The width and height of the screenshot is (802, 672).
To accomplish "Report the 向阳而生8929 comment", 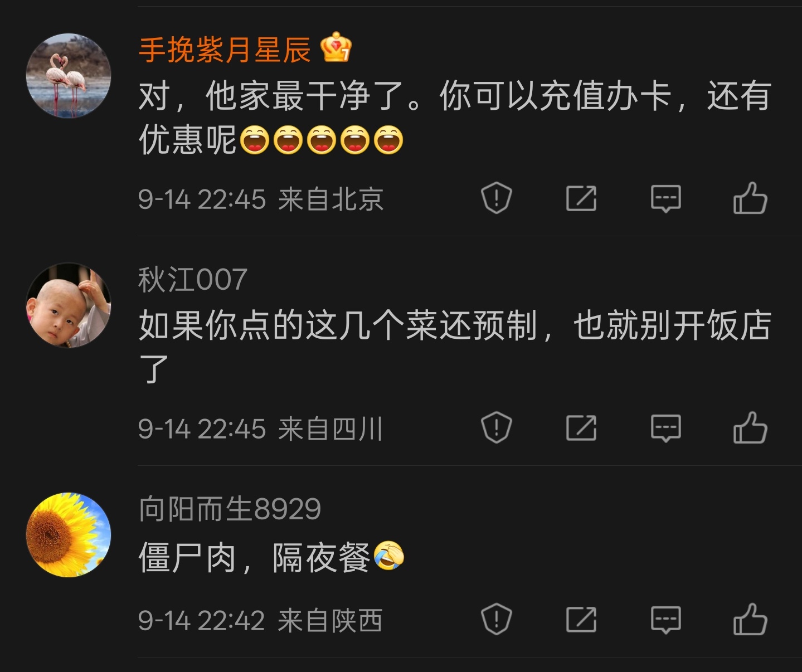I will (496, 620).
